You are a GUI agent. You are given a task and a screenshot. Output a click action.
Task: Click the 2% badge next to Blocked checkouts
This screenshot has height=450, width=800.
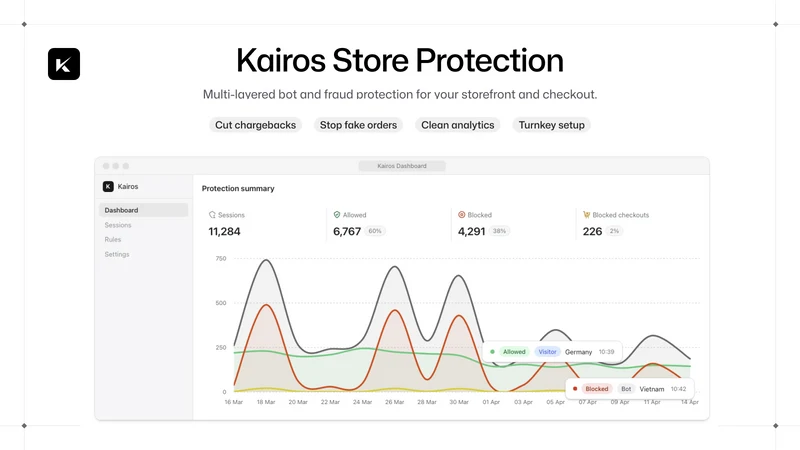[614, 231]
